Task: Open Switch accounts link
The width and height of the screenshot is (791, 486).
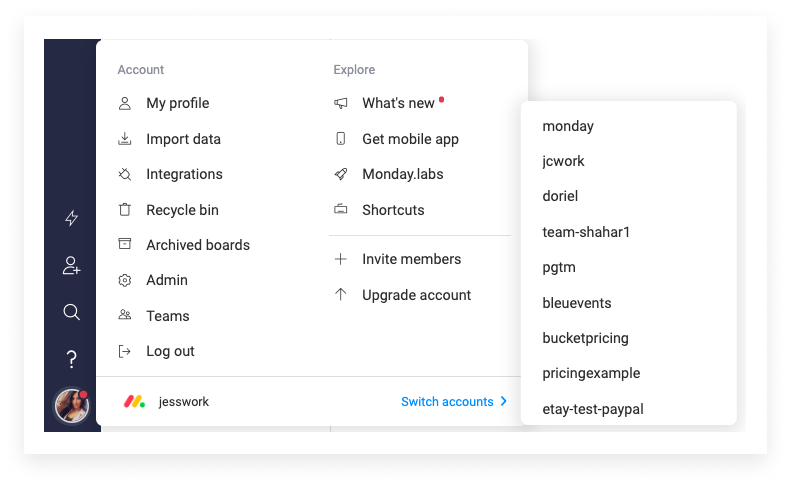Action: tap(447, 402)
